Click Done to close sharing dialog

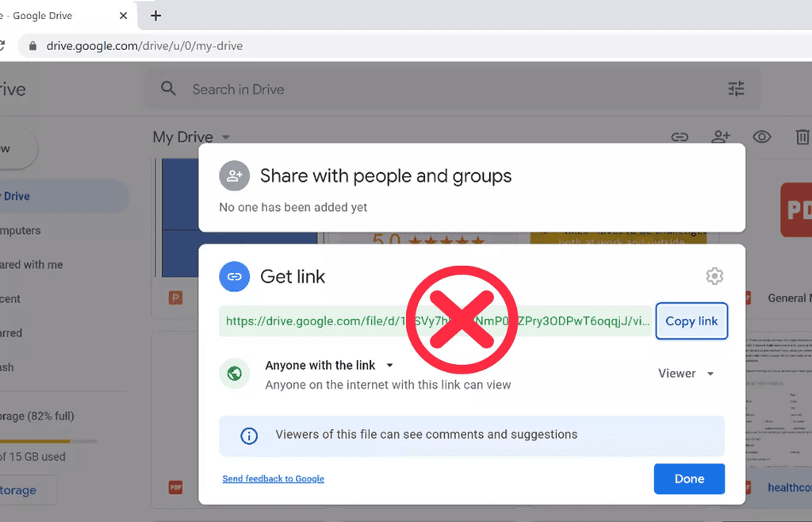[x=688, y=478]
